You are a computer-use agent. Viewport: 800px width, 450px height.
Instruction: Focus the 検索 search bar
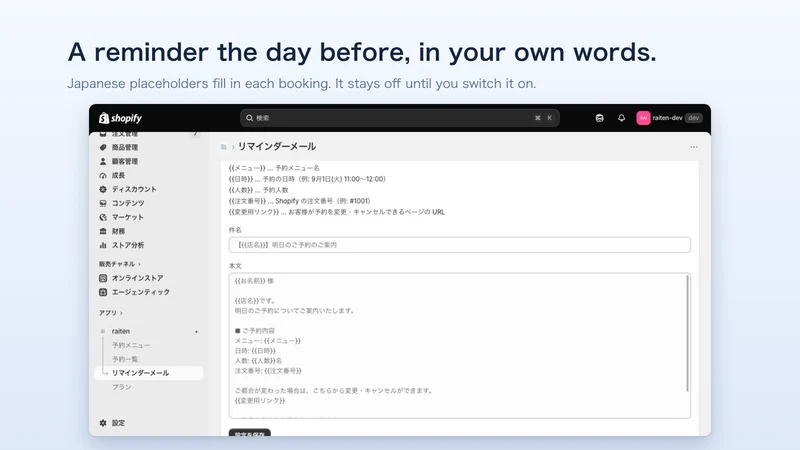pos(399,118)
